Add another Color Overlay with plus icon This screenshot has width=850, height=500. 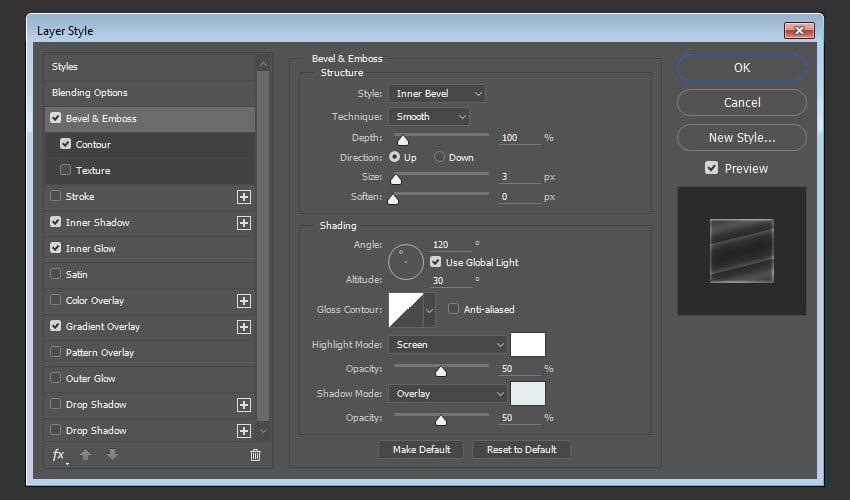pyautogui.click(x=243, y=301)
